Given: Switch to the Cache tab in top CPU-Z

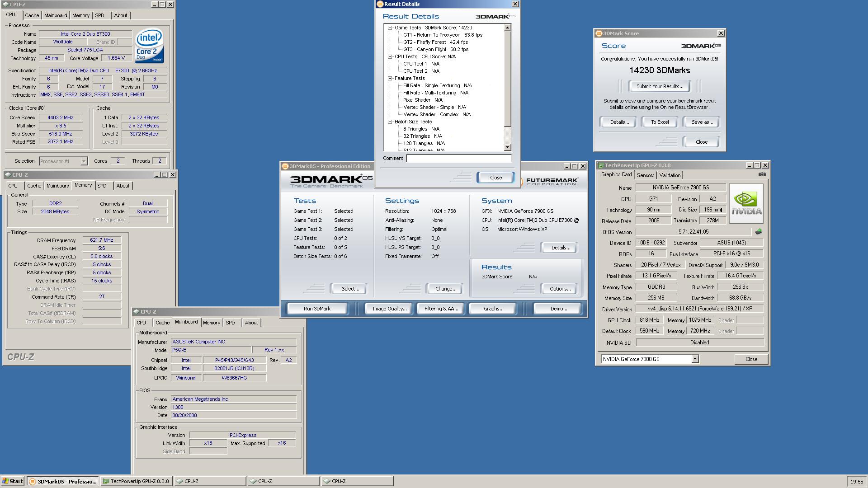Looking at the screenshot, I should 32,15.
